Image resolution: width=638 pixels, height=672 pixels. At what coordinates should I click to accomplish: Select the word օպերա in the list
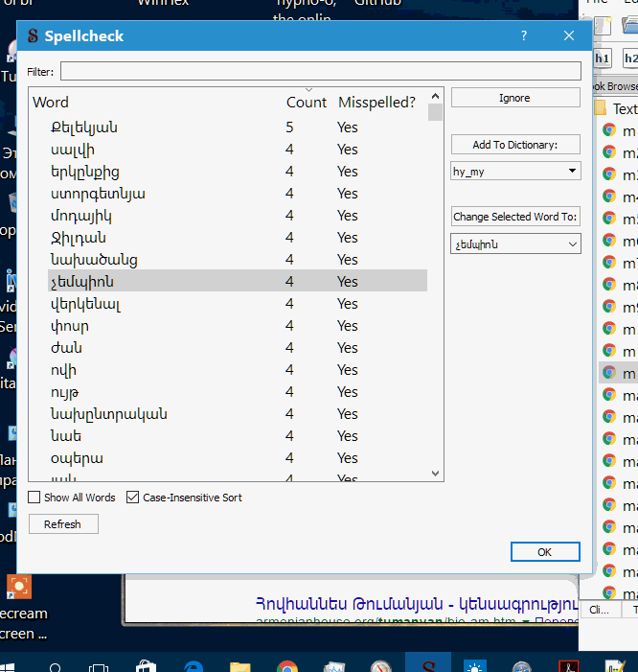click(x=77, y=458)
